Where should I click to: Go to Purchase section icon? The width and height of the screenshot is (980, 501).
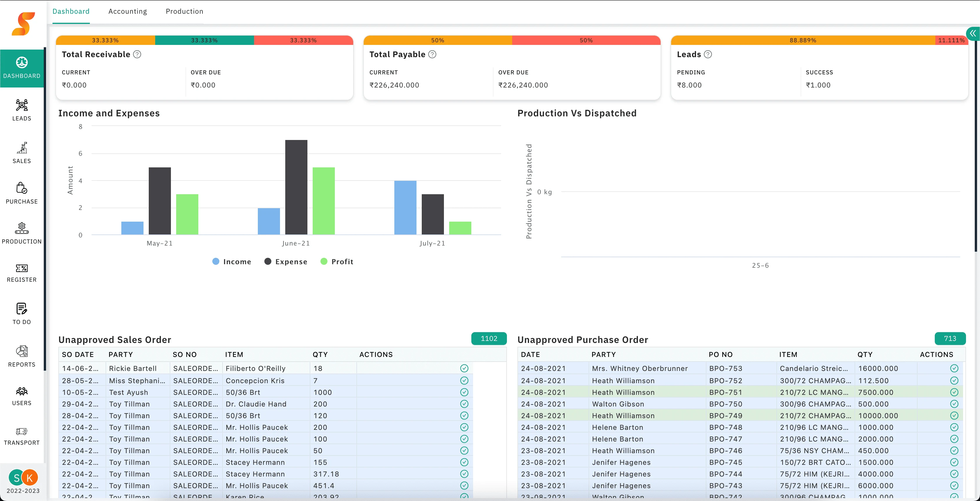pos(22,188)
